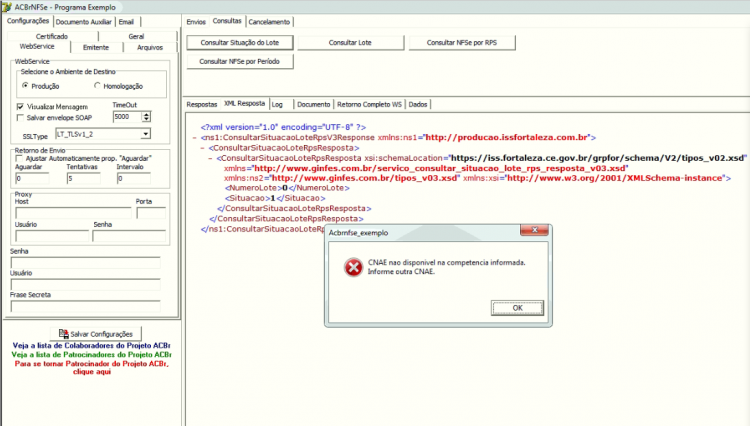This screenshot has width=750, height=426.
Task: Select Produção environment radio button
Action: (25, 86)
